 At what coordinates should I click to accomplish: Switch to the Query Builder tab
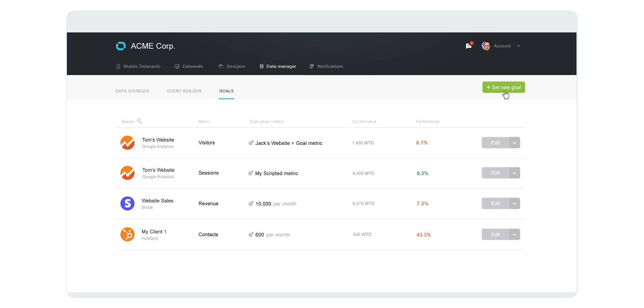click(x=184, y=91)
